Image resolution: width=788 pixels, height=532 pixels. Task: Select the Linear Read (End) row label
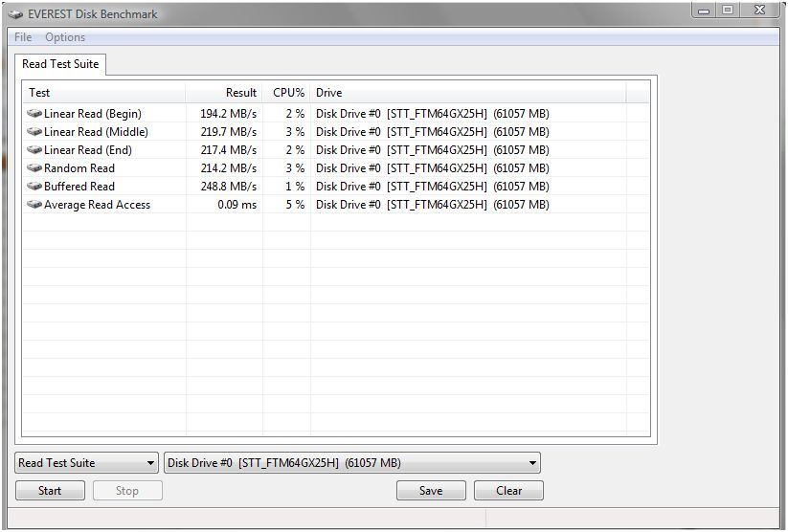[88, 150]
